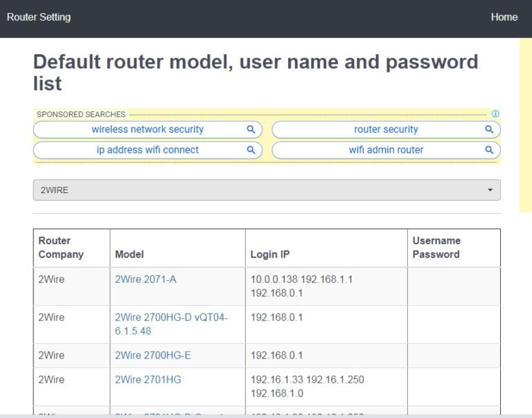Click 2Wire company cell in 2071-A row
The image size is (532, 418).
point(71,286)
